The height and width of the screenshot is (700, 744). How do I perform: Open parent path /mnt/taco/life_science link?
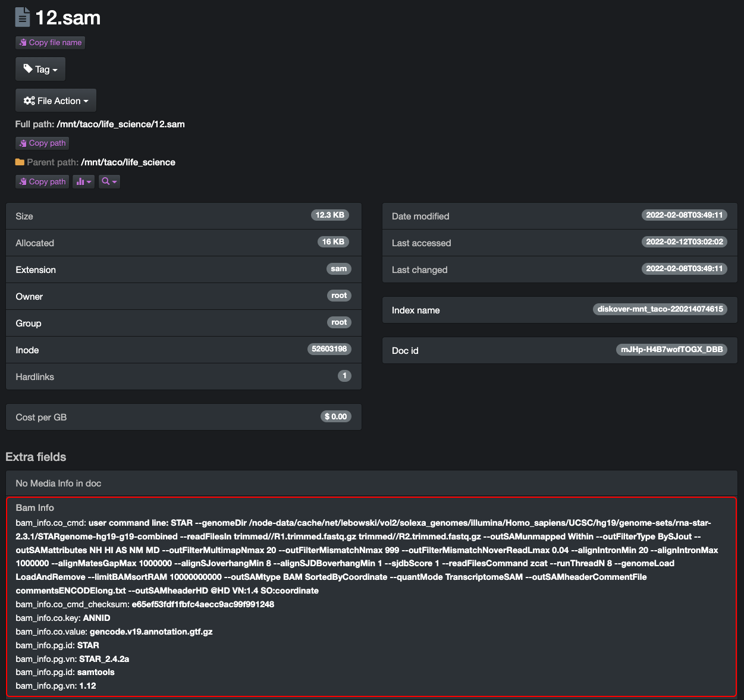coord(128,162)
